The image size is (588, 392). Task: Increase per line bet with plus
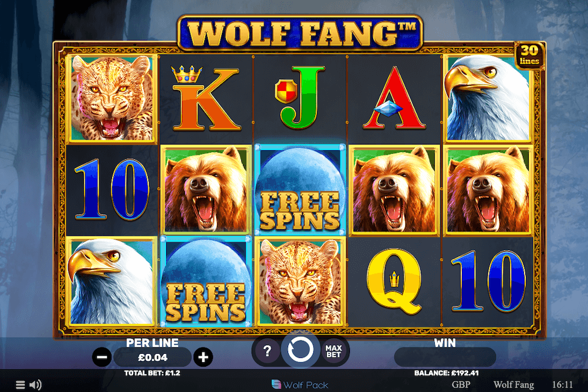[203, 357]
